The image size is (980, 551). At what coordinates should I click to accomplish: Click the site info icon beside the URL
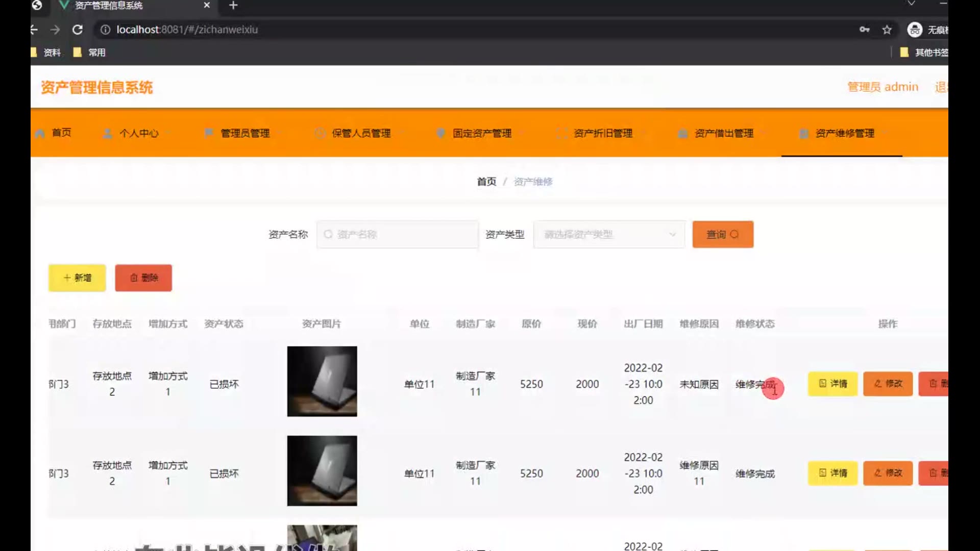coord(105,30)
